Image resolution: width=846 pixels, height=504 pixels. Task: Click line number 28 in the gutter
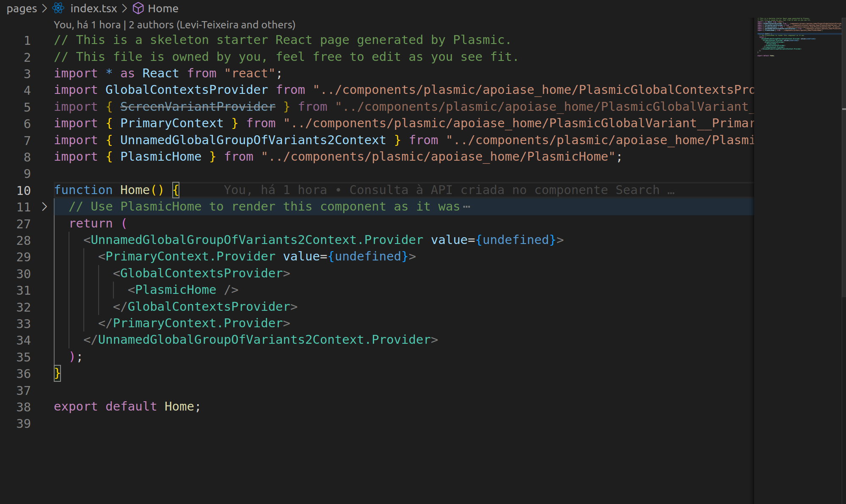[24, 241]
